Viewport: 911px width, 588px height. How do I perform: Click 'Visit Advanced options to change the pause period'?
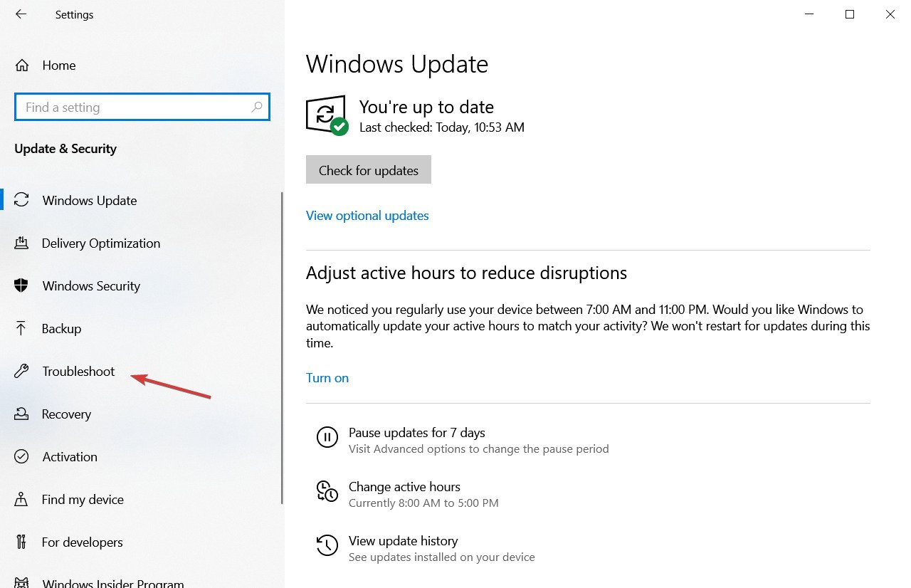tap(479, 448)
